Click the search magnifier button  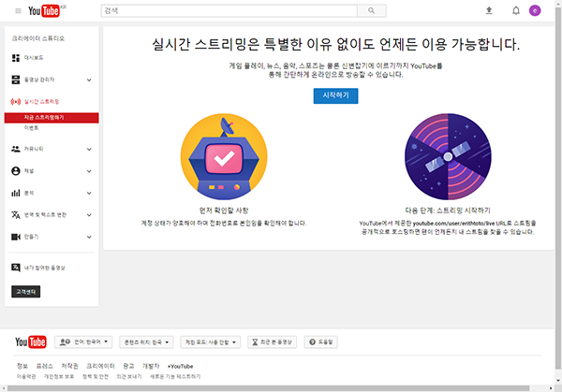[372, 11]
